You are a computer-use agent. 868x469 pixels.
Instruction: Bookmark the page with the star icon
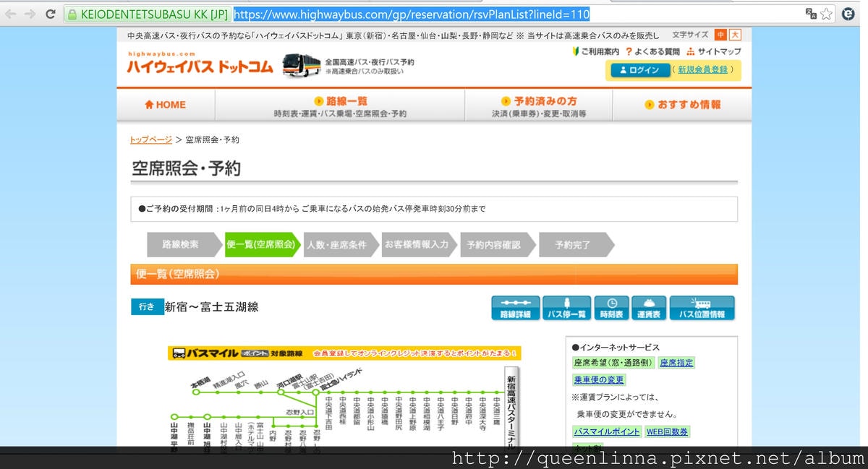826,14
